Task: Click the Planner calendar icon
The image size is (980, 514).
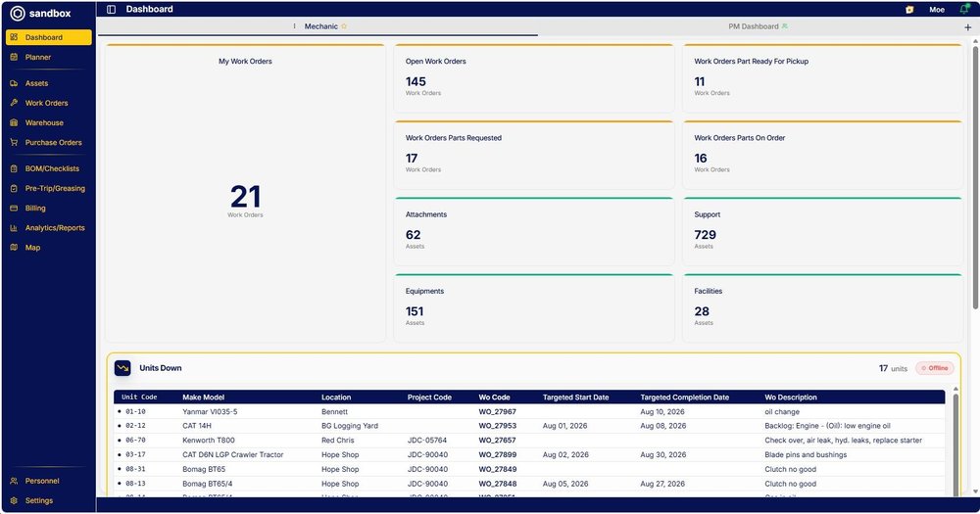Action: click(x=14, y=57)
